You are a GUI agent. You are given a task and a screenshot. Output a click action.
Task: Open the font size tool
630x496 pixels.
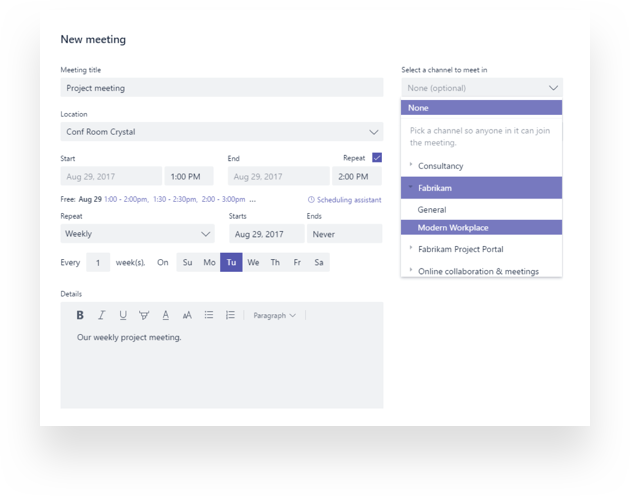[x=187, y=316]
